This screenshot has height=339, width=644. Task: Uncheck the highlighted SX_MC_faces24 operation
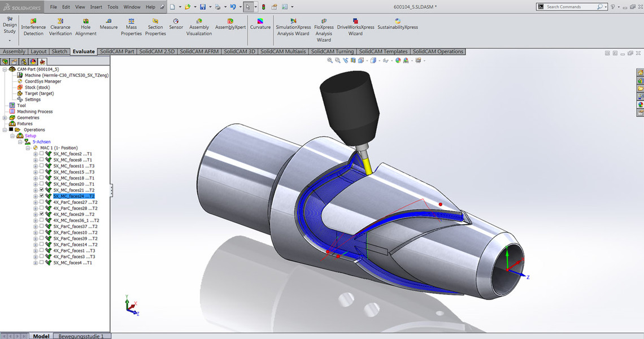(41, 195)
